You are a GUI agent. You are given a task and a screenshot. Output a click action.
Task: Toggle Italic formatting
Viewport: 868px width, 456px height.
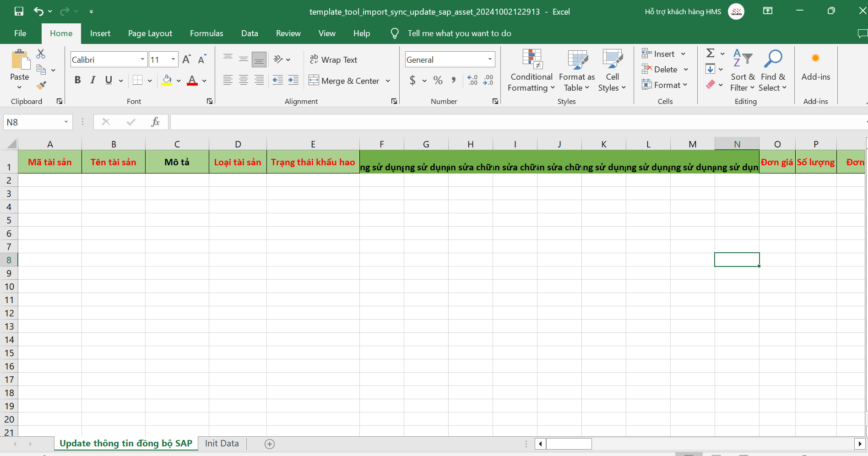coord(93,81)
